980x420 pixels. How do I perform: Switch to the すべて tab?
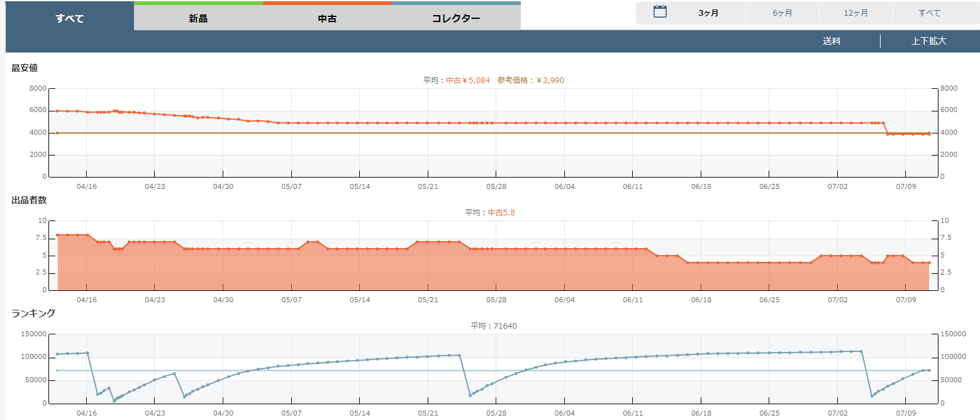(69, 18)
